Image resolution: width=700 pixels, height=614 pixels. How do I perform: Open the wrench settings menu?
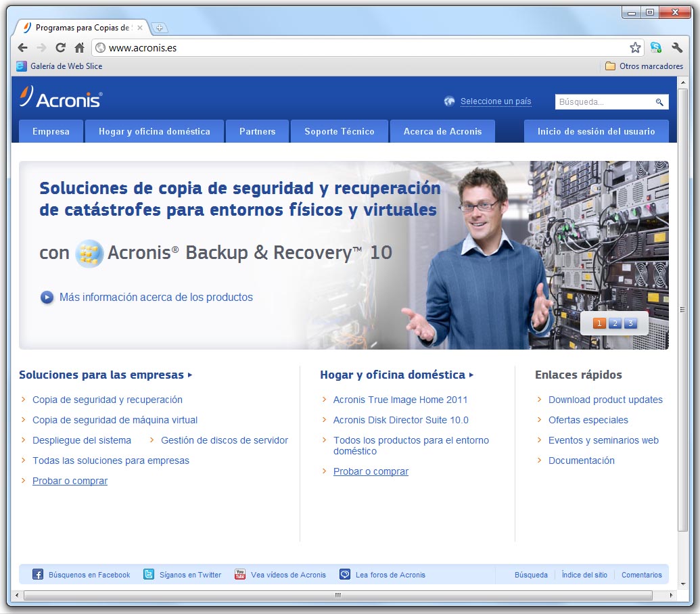tap(676, 48)
